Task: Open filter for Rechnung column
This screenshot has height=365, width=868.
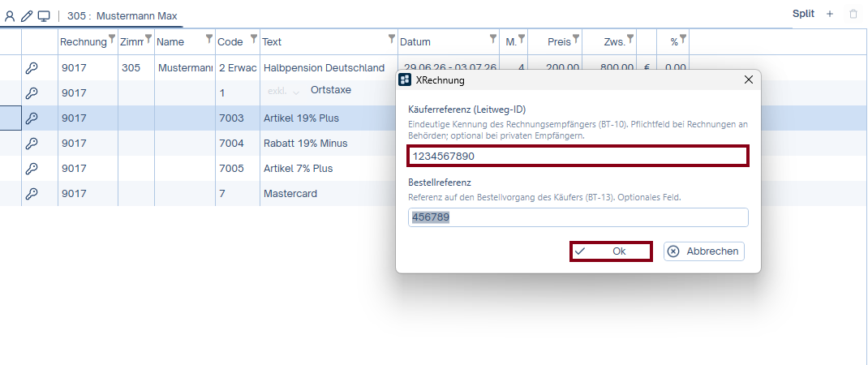Action: pyautogui.click(x=112, y=38)
